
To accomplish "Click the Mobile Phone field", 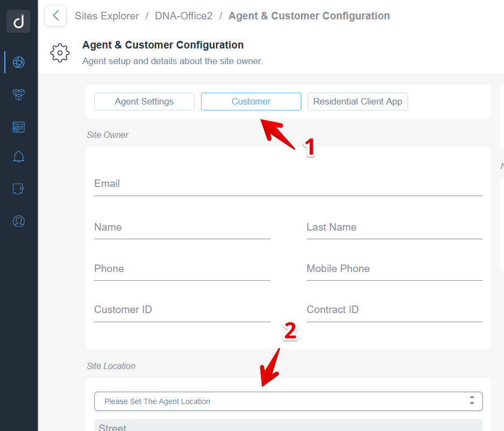I will [395, 269].
